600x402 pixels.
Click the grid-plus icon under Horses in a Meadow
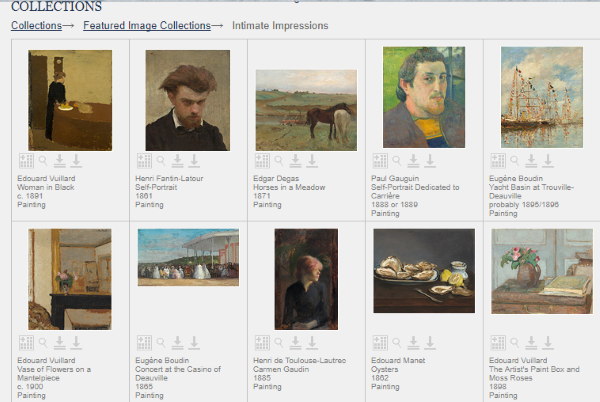262,160
